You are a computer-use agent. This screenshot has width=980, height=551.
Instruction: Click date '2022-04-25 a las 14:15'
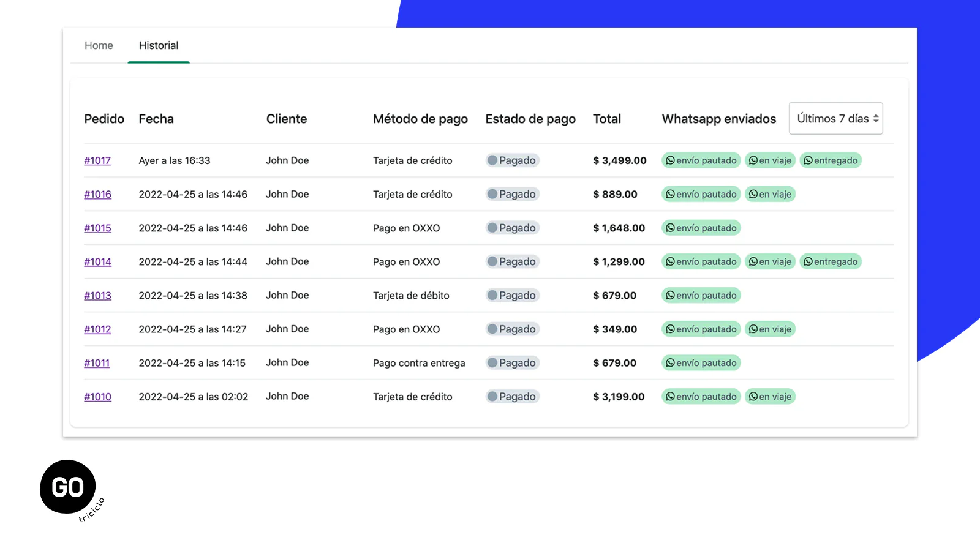point(192,362)
